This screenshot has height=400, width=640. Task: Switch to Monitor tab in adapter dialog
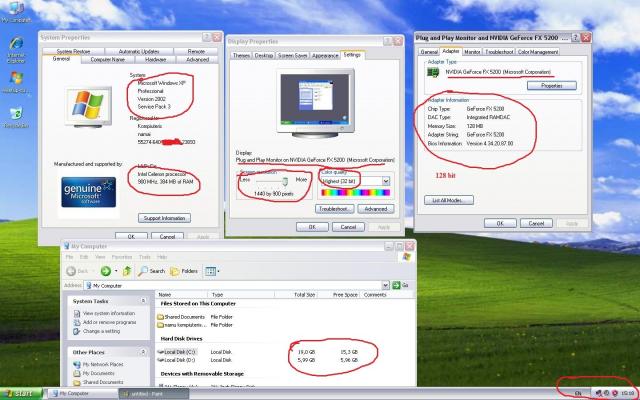tap(472, 52)
